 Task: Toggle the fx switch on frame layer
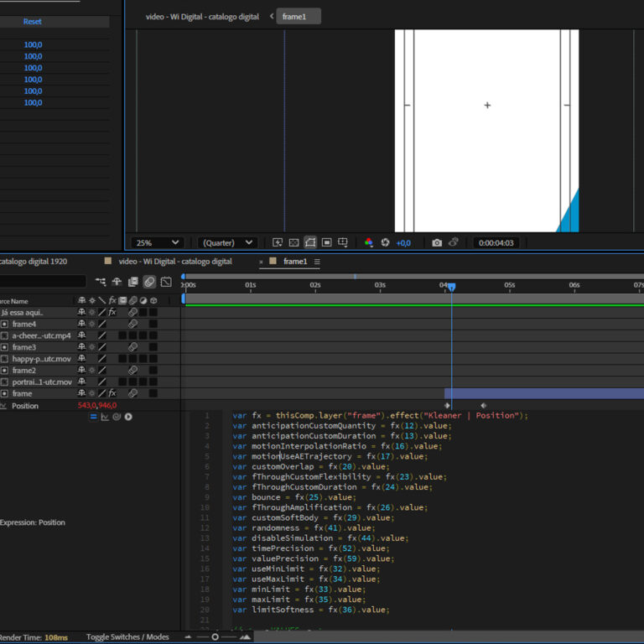pyautogui.click(x=112, y=393)
